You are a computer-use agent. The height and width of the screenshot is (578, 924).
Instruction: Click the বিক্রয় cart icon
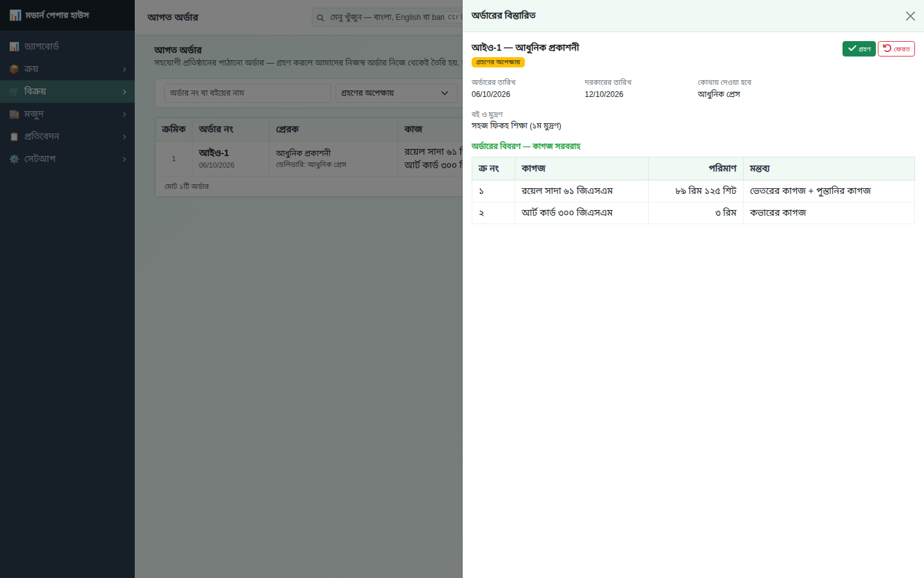tap(14, 91)
